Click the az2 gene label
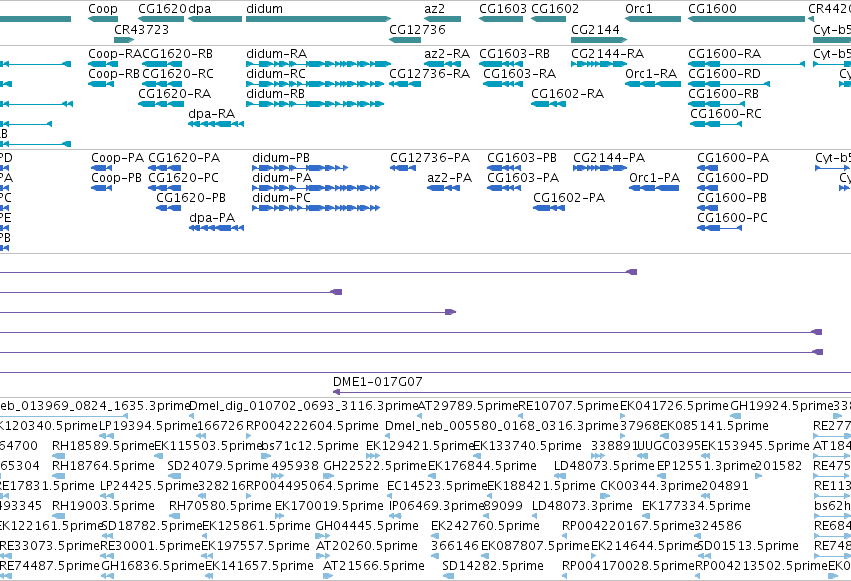Screen dimensions: 851x581 pos(434,9)
